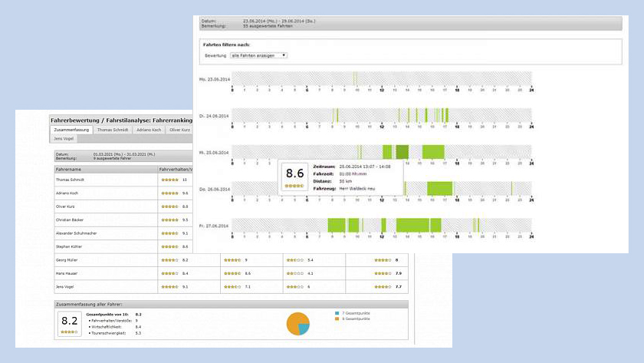Click the stars under the 8.2 summary score

tap(69, 332)
